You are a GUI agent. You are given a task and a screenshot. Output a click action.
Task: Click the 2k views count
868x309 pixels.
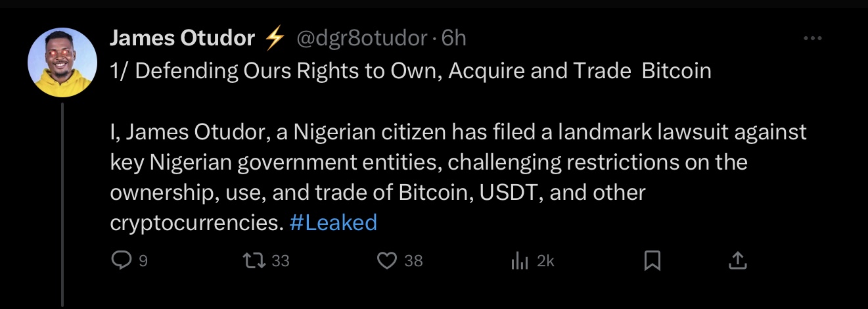click(545, 262)
